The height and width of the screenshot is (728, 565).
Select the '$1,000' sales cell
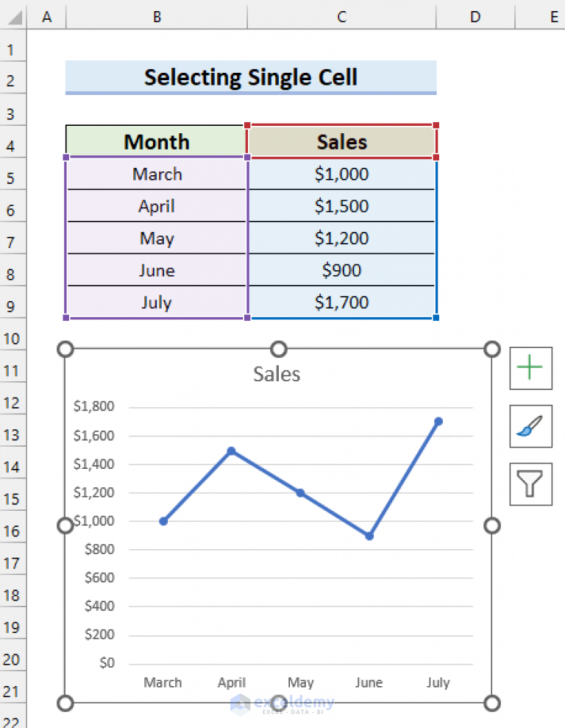[x=342, y=174]
